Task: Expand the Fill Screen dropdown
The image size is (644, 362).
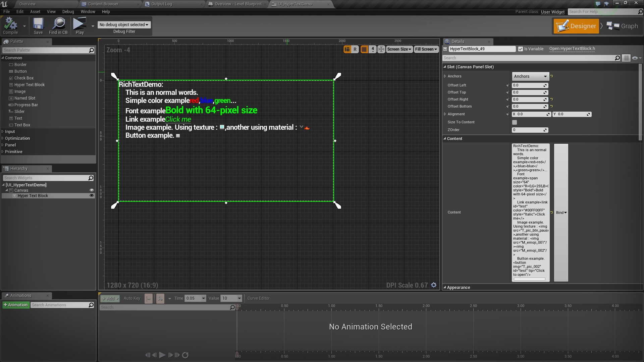Action: 426,49
